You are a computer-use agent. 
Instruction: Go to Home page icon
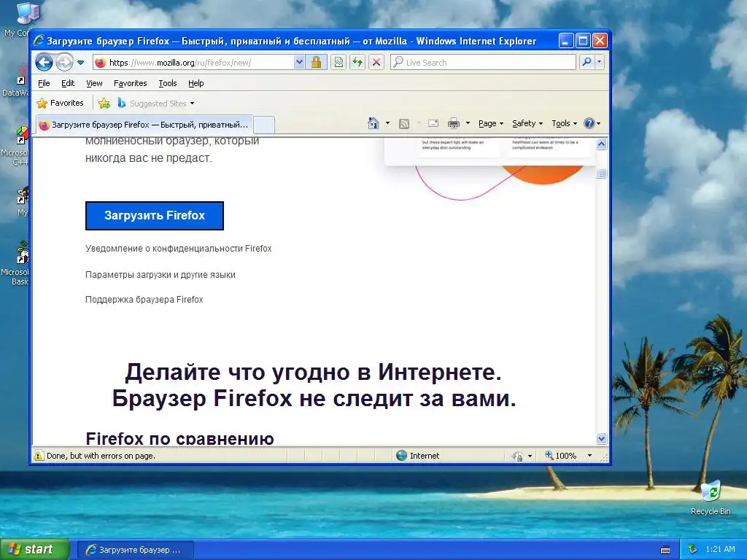pyautogui.click(x=373, y=123)
